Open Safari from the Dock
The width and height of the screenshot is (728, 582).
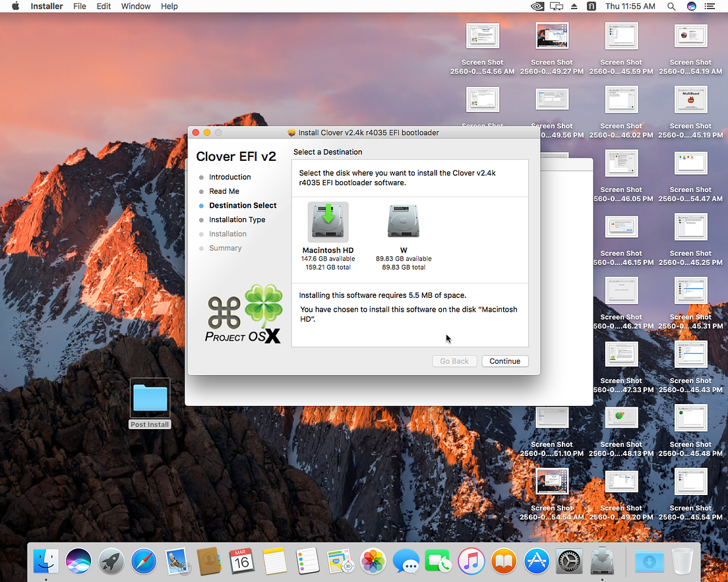pos(144,561)
